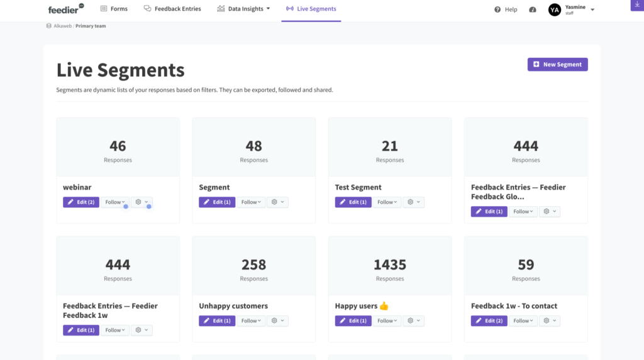Go to Feedback Entries tab
Screen dimensions: 644x360
click(172, 9)
